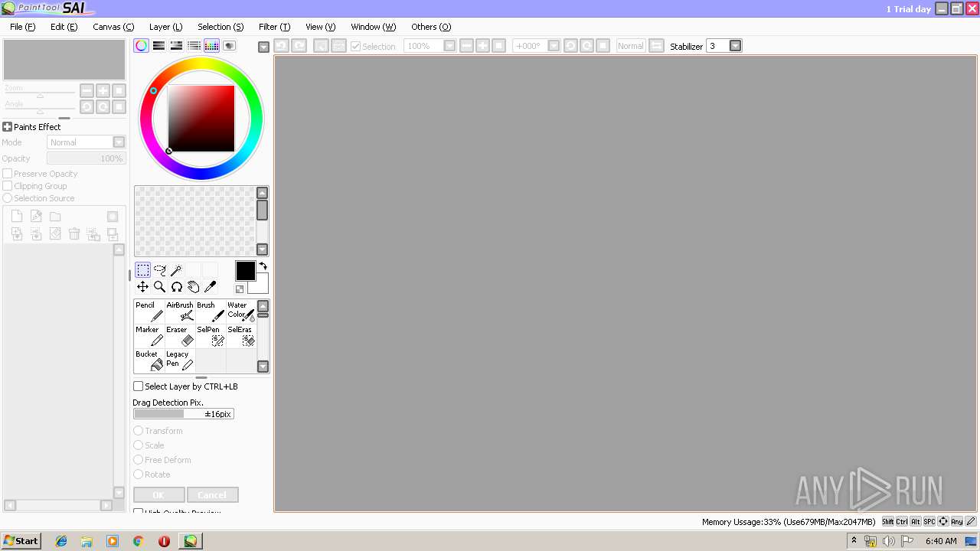This screenshot has width=980, height=551.
Task: Open the File menu
Action: pos(22,27)
